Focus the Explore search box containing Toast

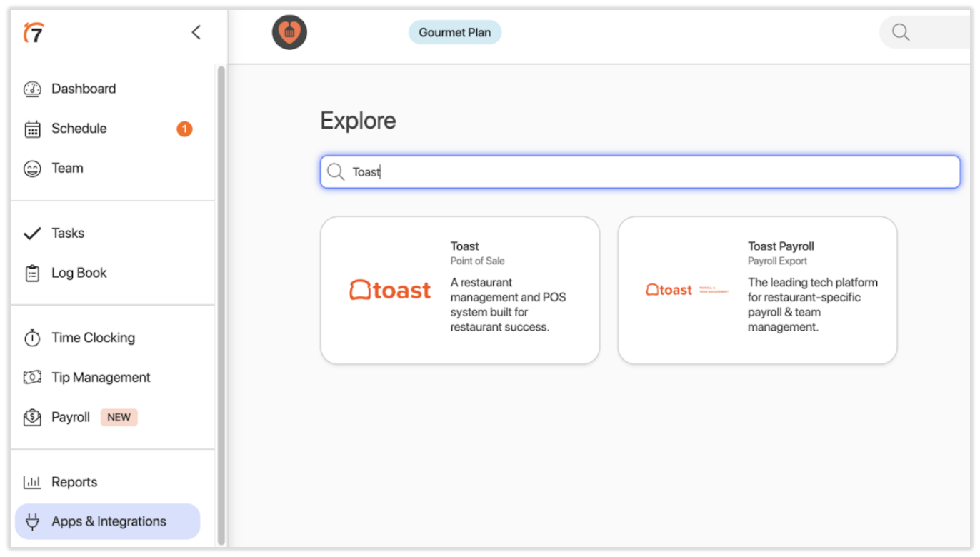(639, 172)
